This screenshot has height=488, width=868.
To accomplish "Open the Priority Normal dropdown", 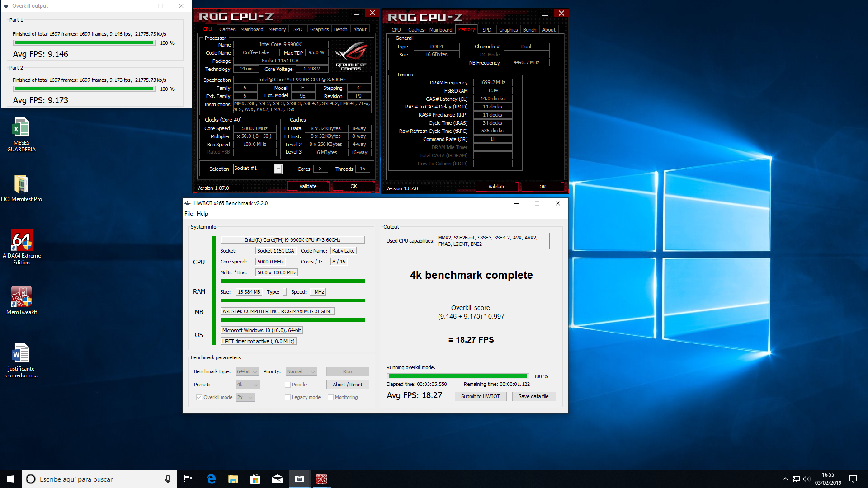I will pos(301,371).
